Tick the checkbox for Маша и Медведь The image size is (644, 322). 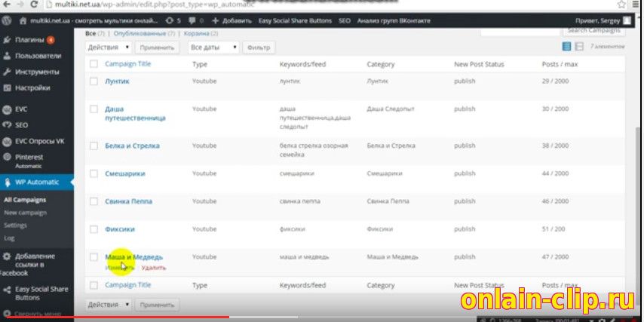click(x=94, y=257)
